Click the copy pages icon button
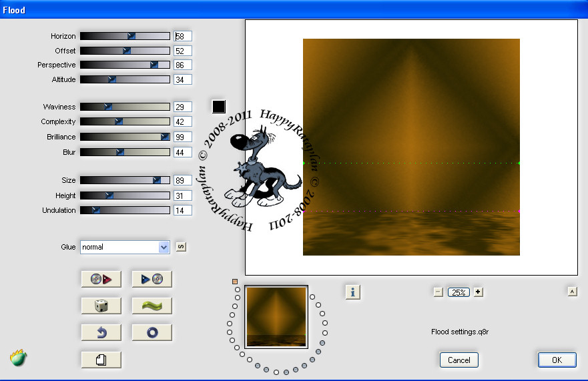 [101, 360]
